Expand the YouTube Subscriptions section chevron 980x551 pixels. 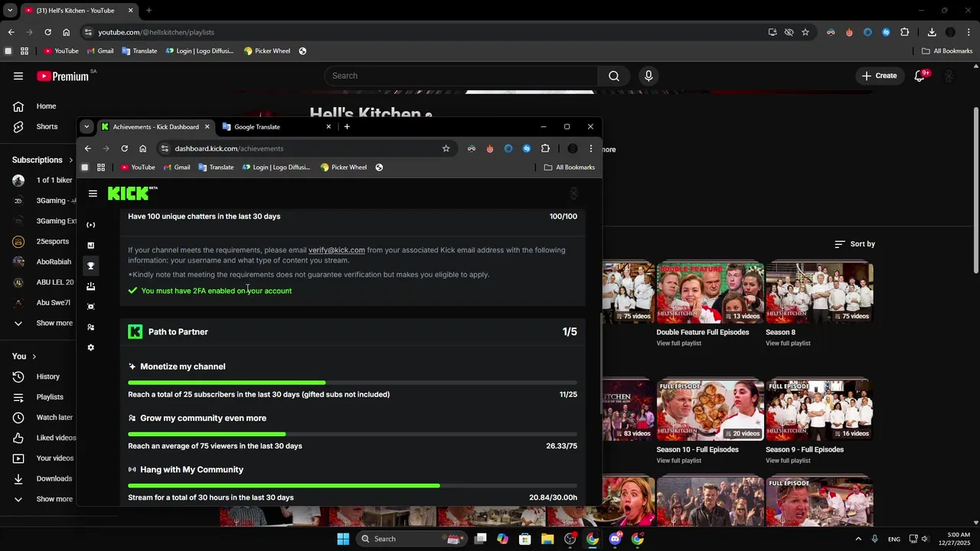[71, 160]
